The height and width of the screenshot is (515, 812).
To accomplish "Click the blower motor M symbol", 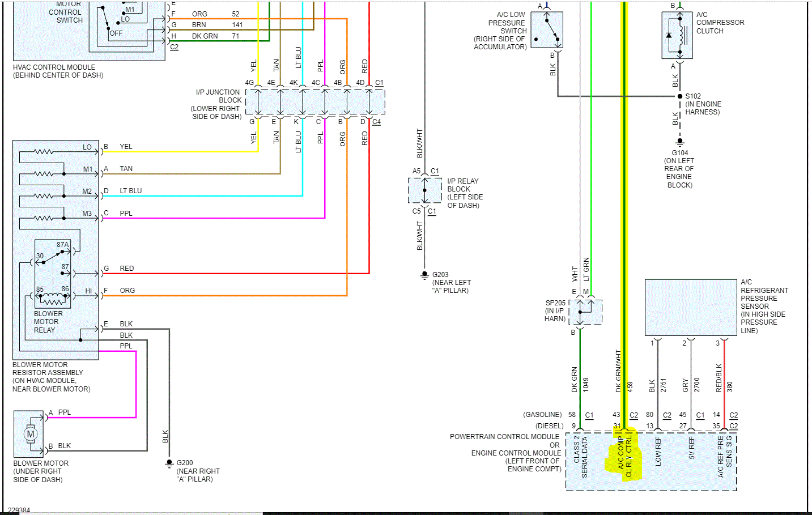I will (x=31, y=434).
